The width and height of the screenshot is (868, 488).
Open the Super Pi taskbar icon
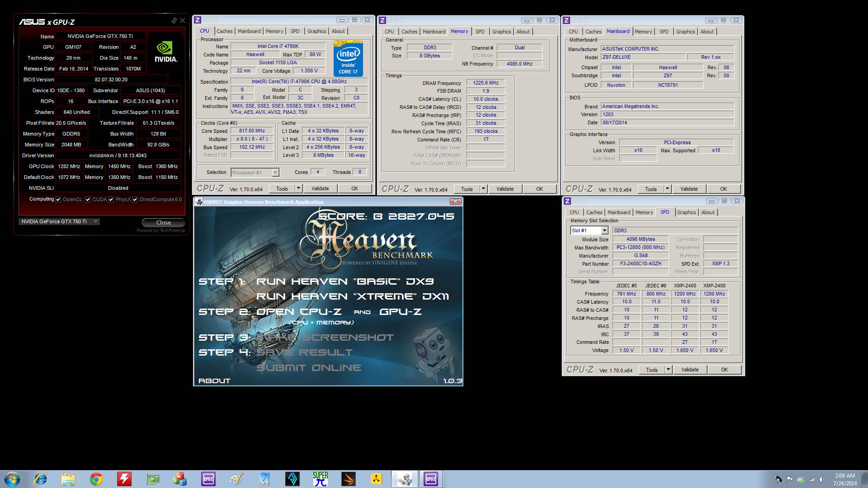pos(321,479)
